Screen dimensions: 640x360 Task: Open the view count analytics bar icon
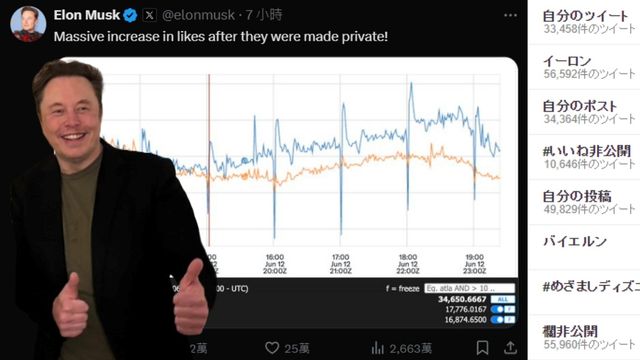click(x=378, y=348)
